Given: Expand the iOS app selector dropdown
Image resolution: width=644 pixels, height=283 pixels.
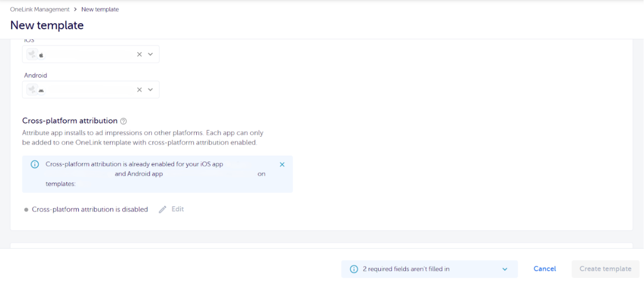Looking at the screenshot, I should point(150,54).
